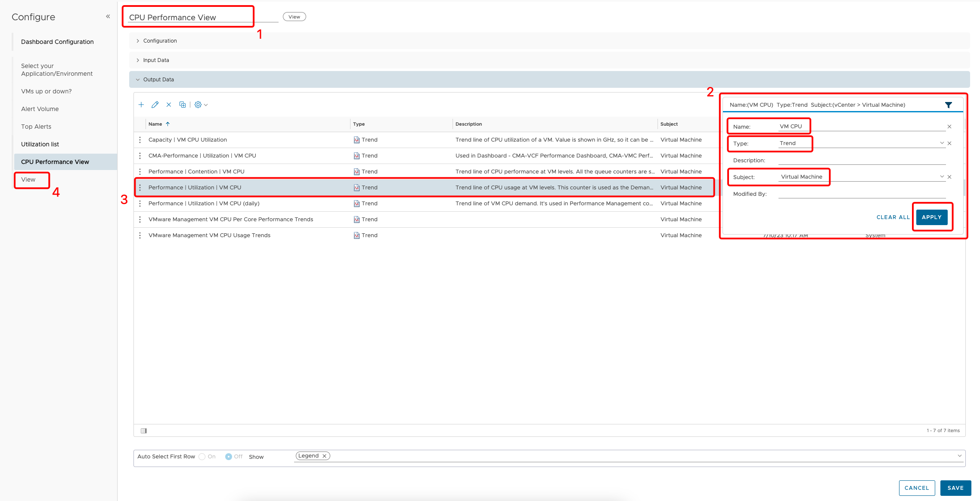Screen dimensions: 980x501
Task: Remove the Legend chip from the Show field
Action: point(324,455)
